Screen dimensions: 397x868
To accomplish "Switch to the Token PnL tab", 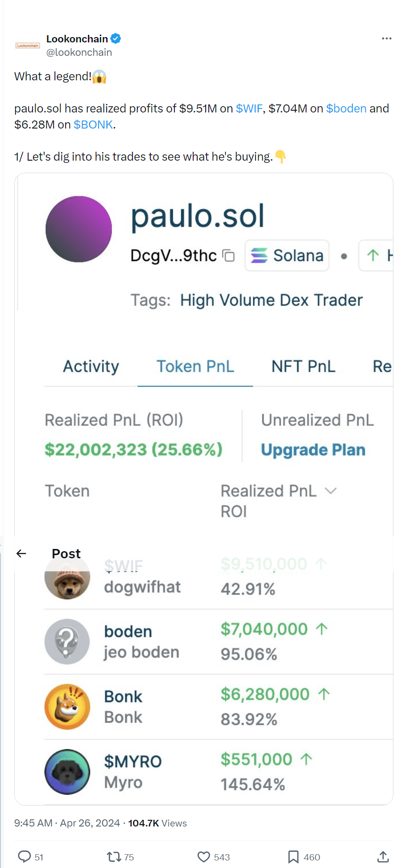I will (x=195, y=366).
